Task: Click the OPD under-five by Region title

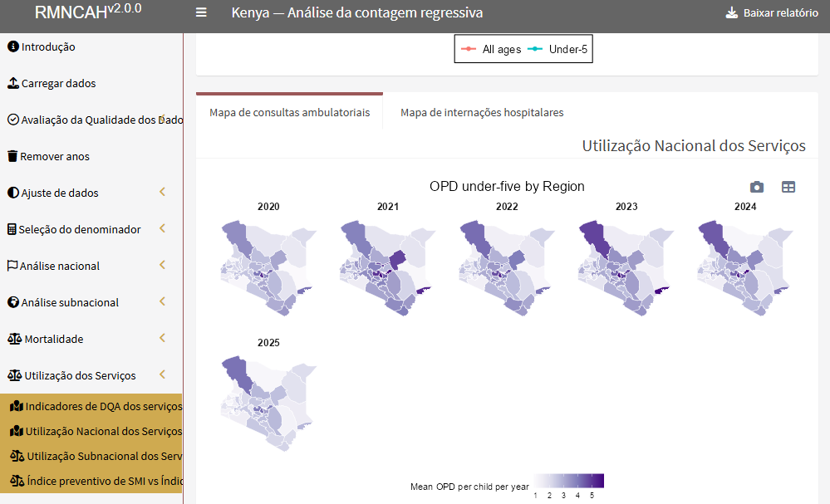Action: coord(507,186)
